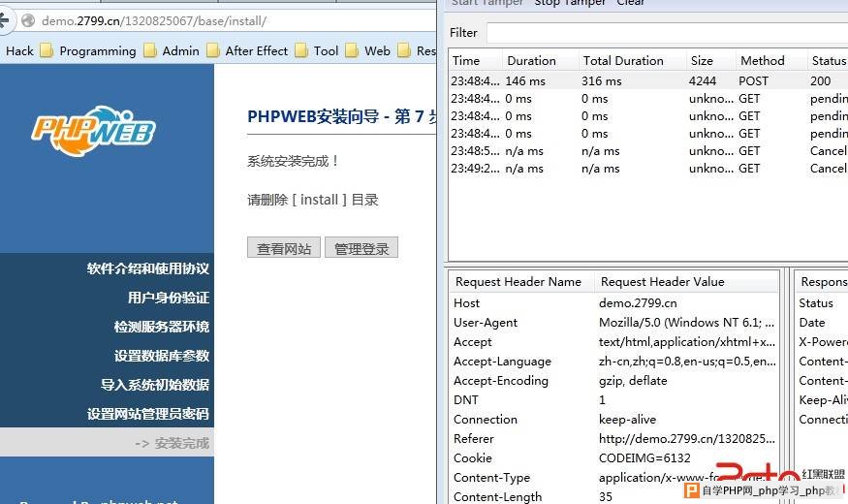Open the After Effect bookmark folder

coord(248,50)
